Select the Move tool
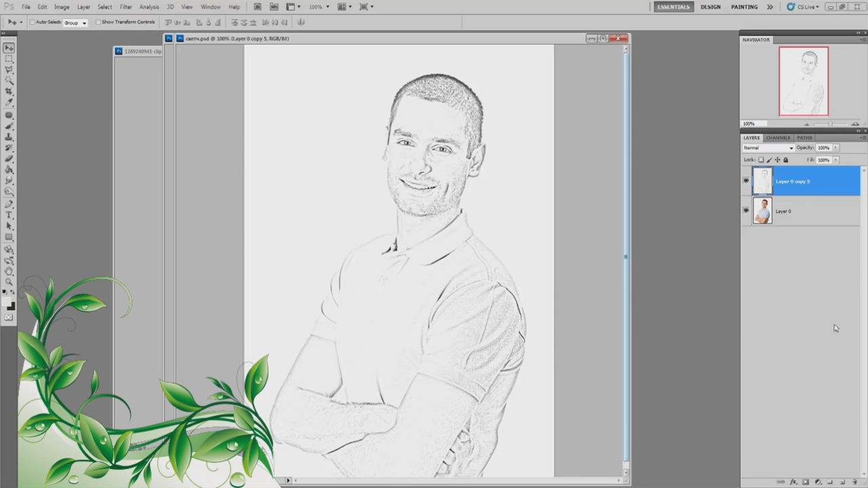Screen dimensions: 868x488 click(9, 48)
